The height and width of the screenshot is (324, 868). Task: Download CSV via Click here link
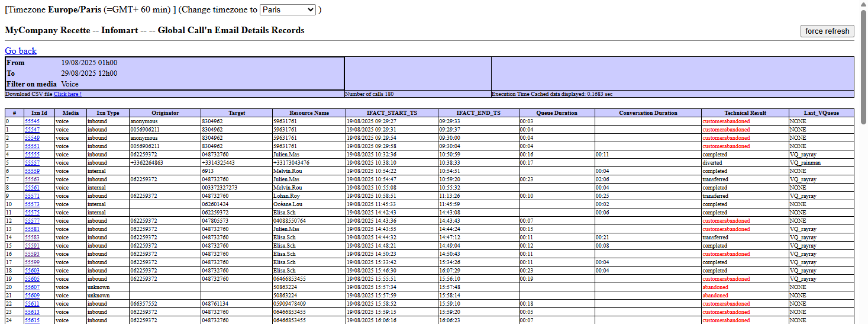point(67,94)
